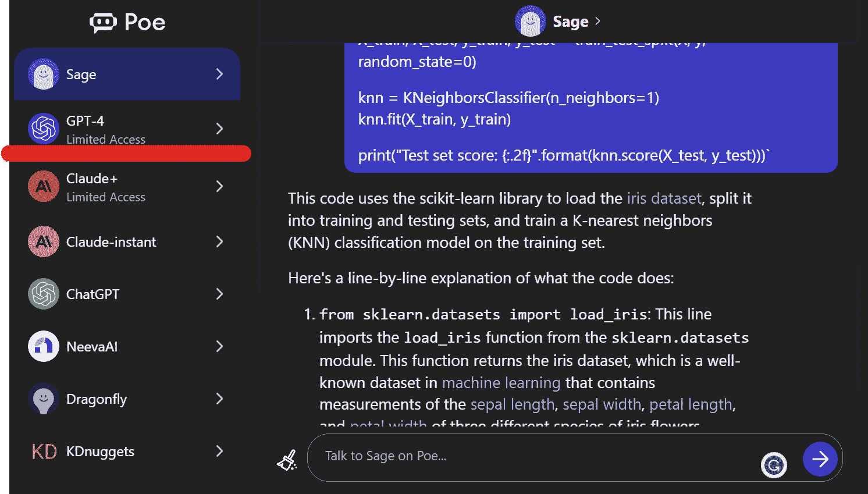This screenshot has width=868, height=494.
Task: Click the GPT-4 bot avatar icon
Action: pos(44,129)
